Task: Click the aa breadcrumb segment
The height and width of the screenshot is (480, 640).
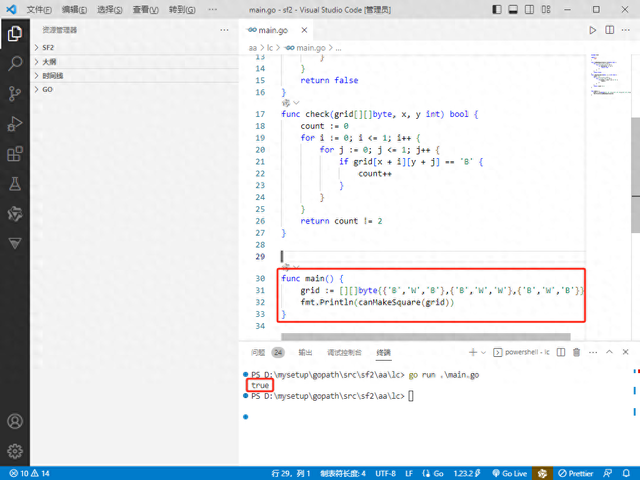Action: coord(253,48)
